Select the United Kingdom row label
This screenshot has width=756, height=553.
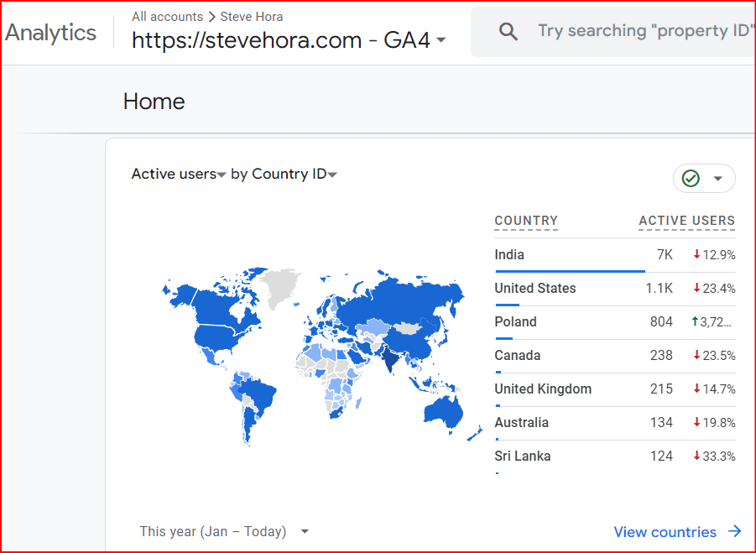[543, 389]
